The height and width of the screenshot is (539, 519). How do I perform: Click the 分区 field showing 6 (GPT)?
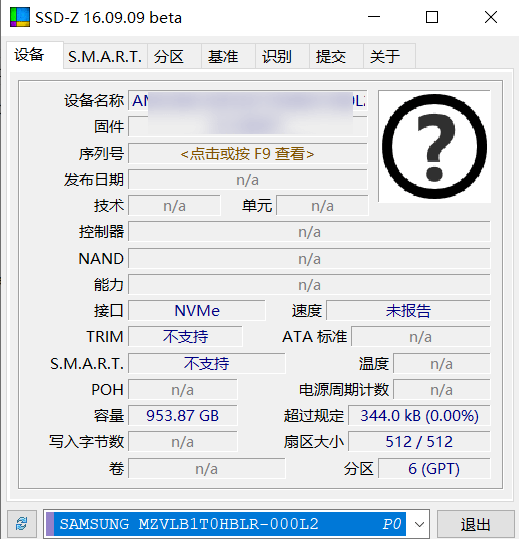[x=434, y=469]
